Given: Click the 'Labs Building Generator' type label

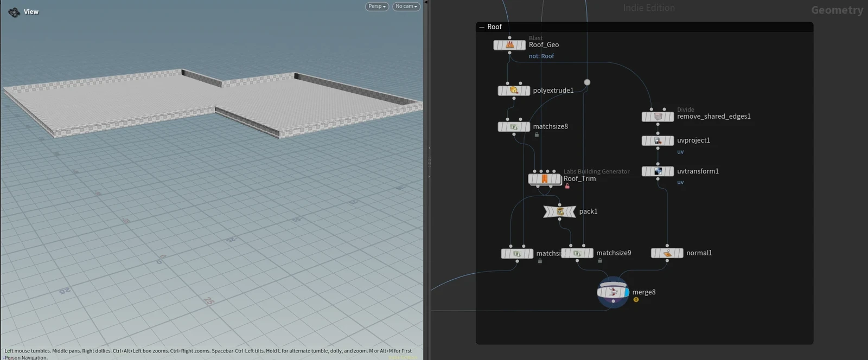Looking at the screenshot, I should (x=596, y=171).
